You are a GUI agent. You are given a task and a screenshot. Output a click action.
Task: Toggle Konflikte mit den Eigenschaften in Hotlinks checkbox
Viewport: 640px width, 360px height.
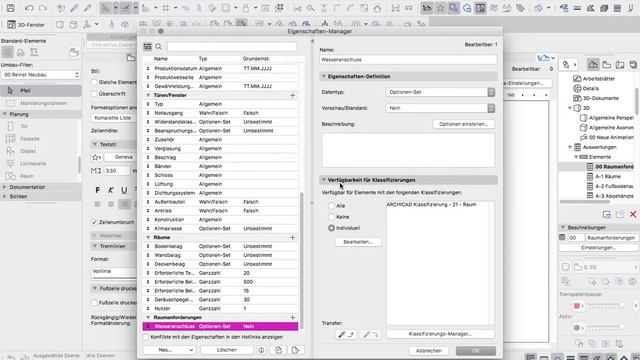[146, 337]
